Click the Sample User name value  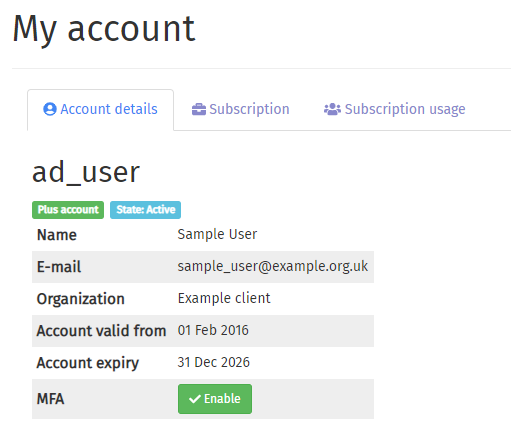pos(217,234)
